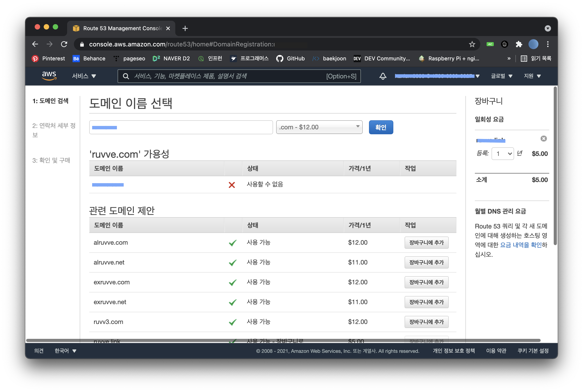Add alruvve.com to the cart
The width and height of the screenshot is (583, 392).
pos(426,242)
